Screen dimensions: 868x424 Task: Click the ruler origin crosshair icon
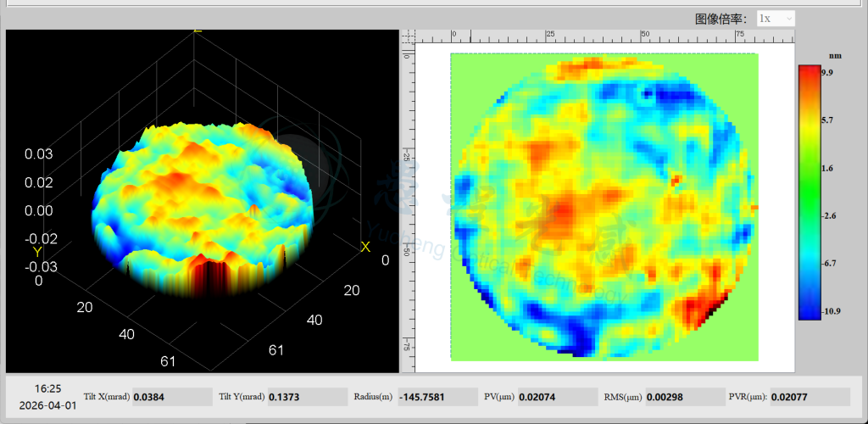point(409,37)
